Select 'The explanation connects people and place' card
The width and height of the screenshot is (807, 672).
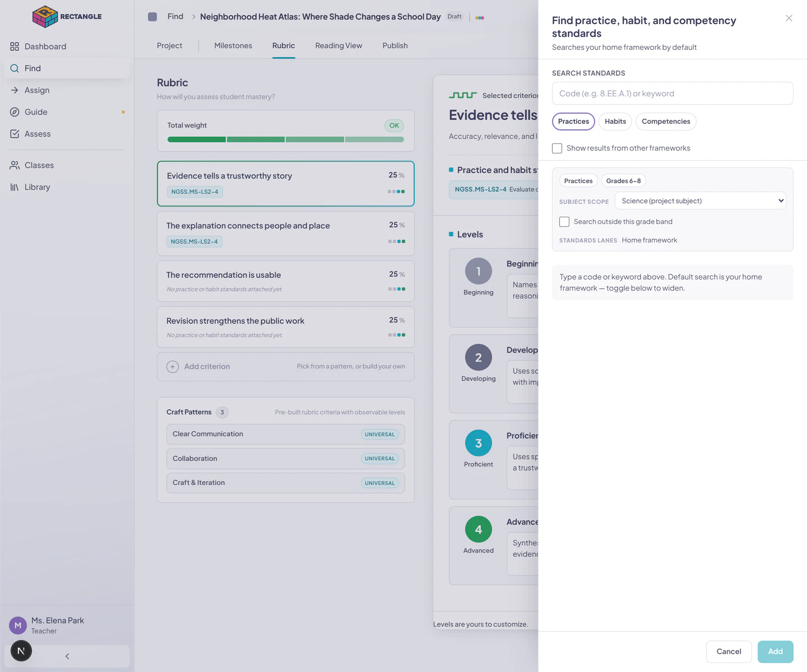point(286,234)
